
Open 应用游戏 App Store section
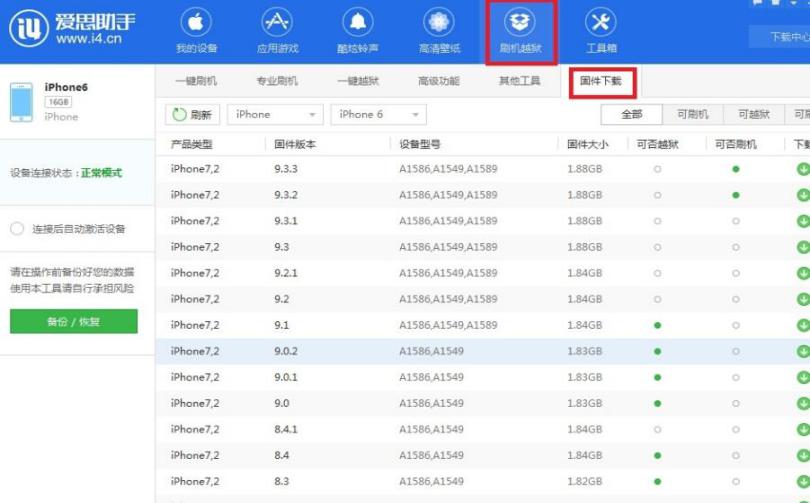277,30
